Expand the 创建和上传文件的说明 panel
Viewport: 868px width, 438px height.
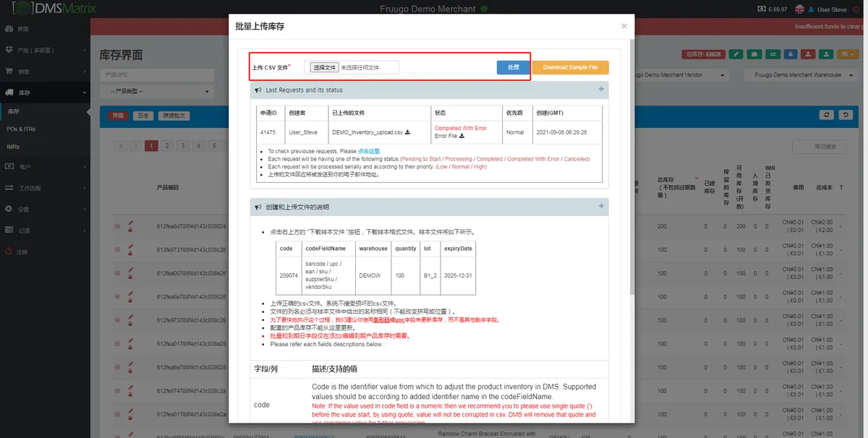point(601,207)
